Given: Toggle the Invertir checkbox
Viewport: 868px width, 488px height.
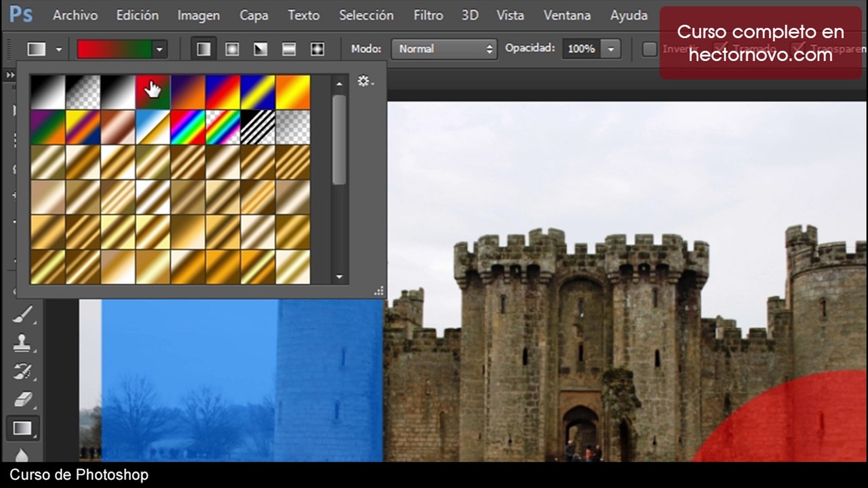Looking at the screenshot, I should (650, 49).
